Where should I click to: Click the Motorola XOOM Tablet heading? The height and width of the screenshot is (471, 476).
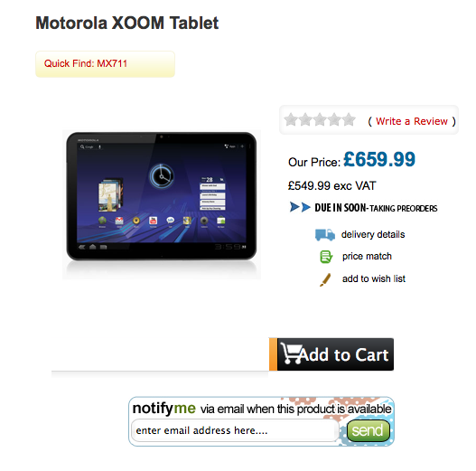(x=126, y=24)
